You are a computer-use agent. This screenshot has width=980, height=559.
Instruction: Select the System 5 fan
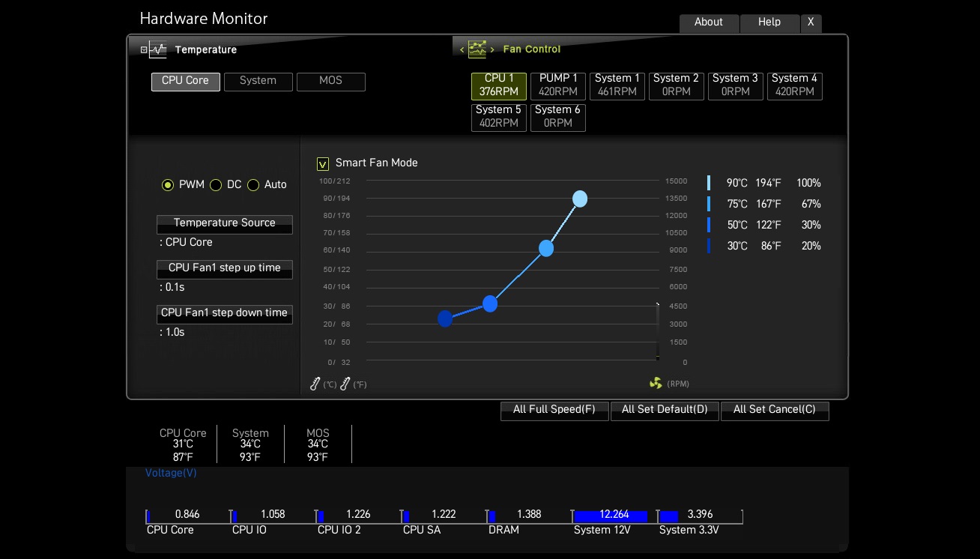coord(499,117)
